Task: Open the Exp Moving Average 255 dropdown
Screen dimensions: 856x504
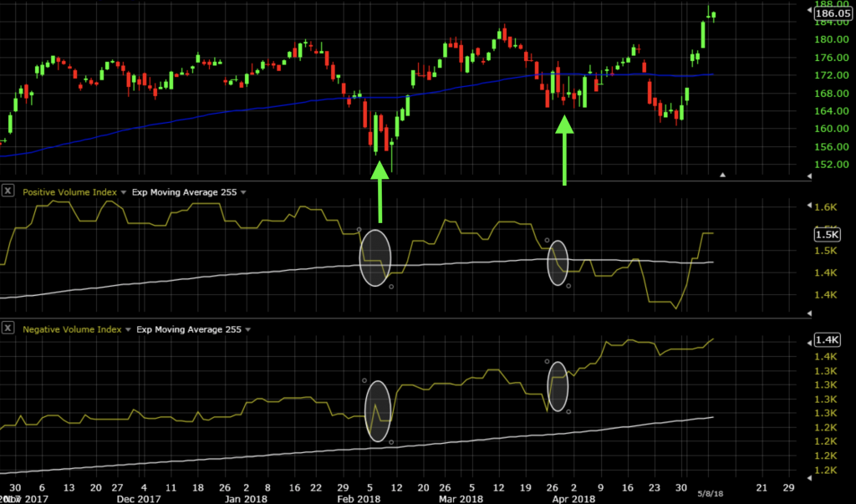Action: tap(242, 191)
